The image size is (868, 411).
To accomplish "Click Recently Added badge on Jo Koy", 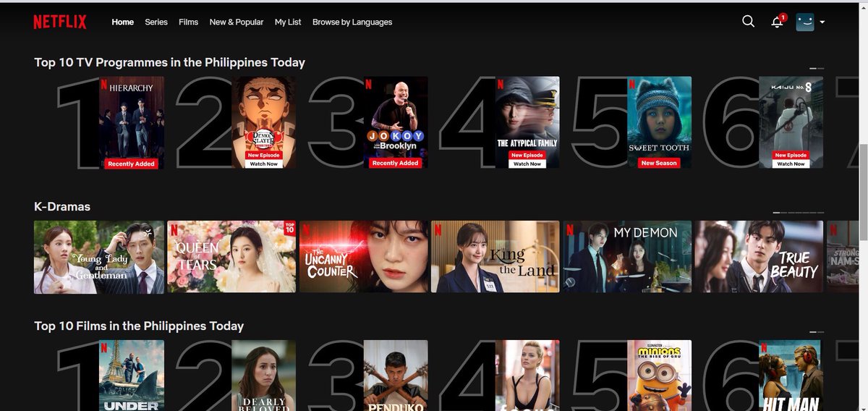I will coord(396,164).
